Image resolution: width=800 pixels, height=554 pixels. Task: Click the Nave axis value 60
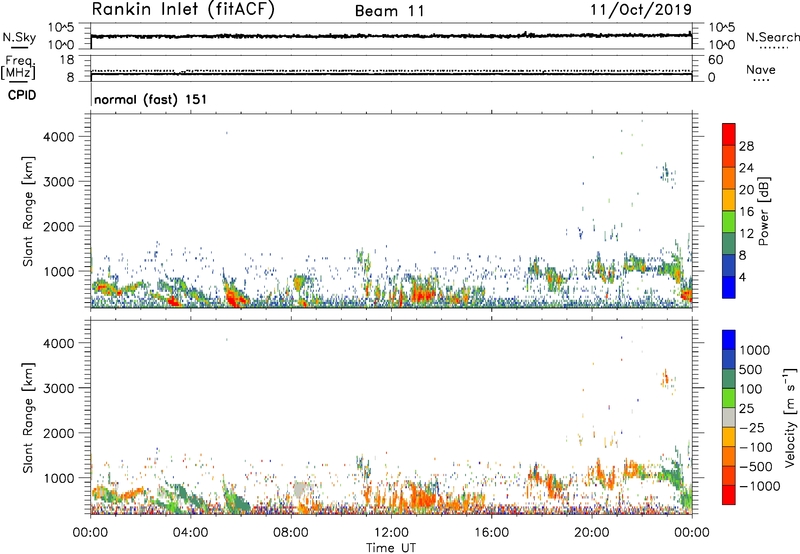tap(715, 60)
